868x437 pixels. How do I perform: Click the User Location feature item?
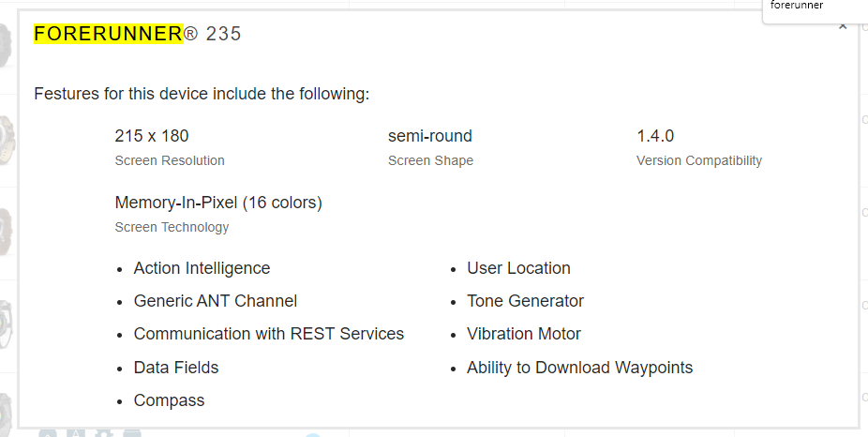pyautogui.click(x=518, y=268)
